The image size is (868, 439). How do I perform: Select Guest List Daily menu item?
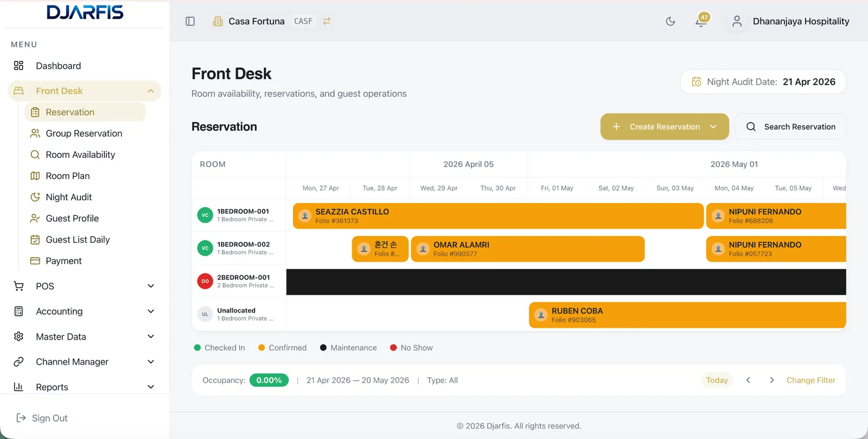[x=78, y=240]
